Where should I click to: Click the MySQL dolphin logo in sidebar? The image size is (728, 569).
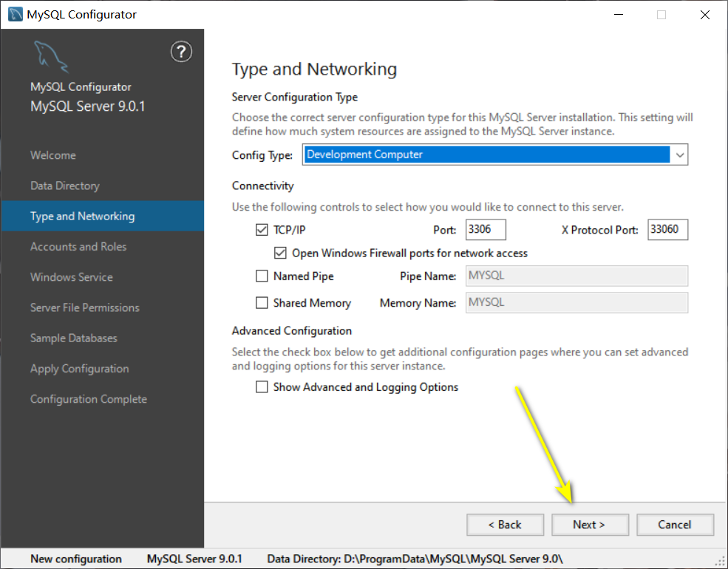[x=51, y=57]
